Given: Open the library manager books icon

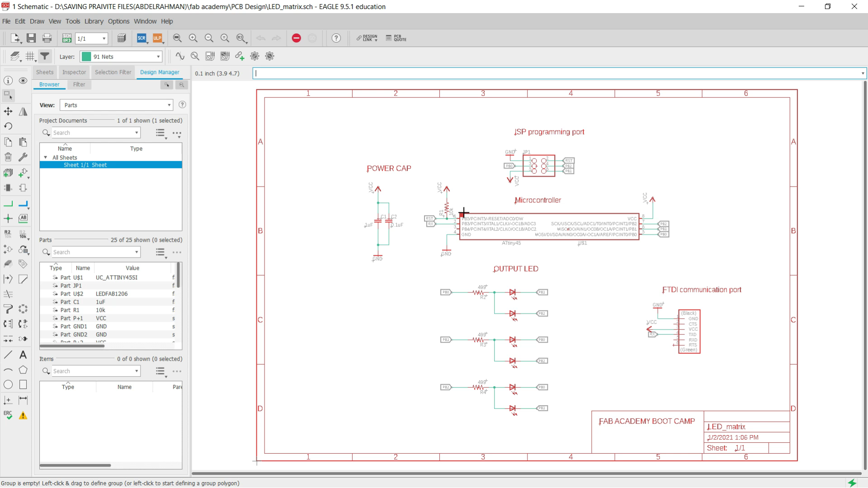Looking at the screenshot, I should 121,38.
